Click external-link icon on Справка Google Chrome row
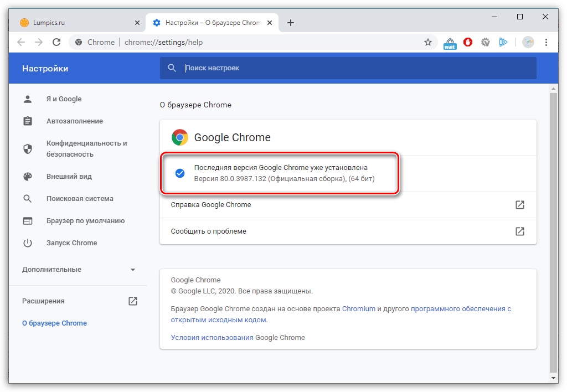The image size is (567, 392). tap(519, 205)
